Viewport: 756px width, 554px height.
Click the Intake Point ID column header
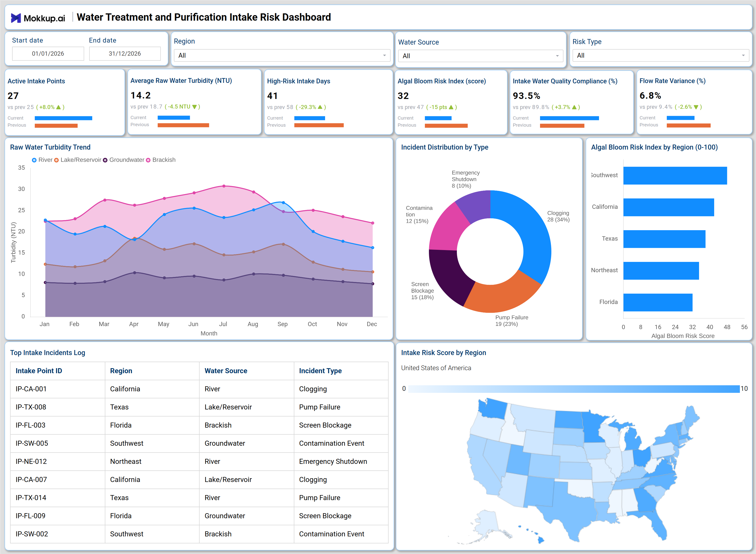[x=58, y=371]
